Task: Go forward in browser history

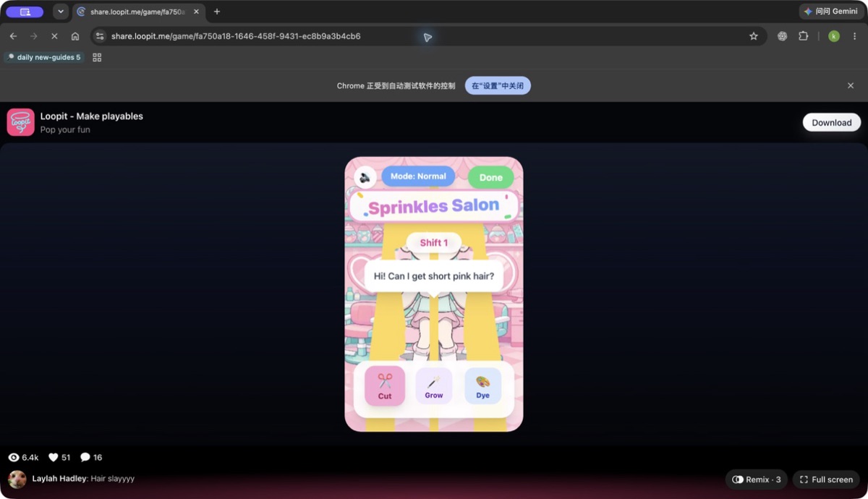Action: tap(33, 36)
